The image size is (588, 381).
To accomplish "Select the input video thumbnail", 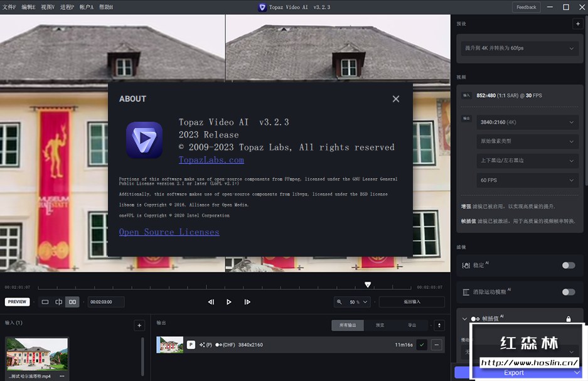I will (x=37, y=355).
